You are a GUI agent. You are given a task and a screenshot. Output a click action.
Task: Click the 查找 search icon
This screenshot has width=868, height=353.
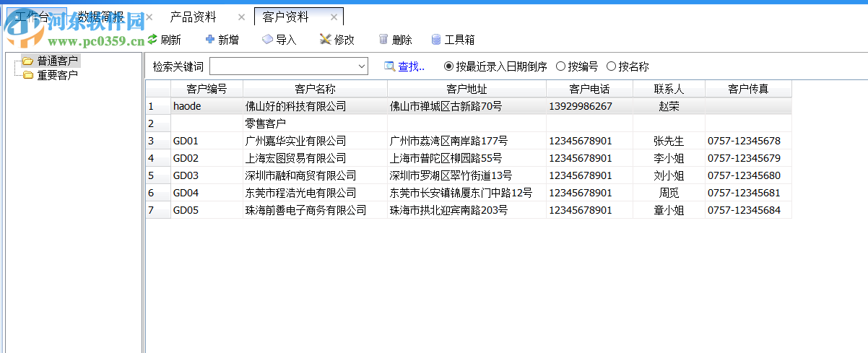390,66
